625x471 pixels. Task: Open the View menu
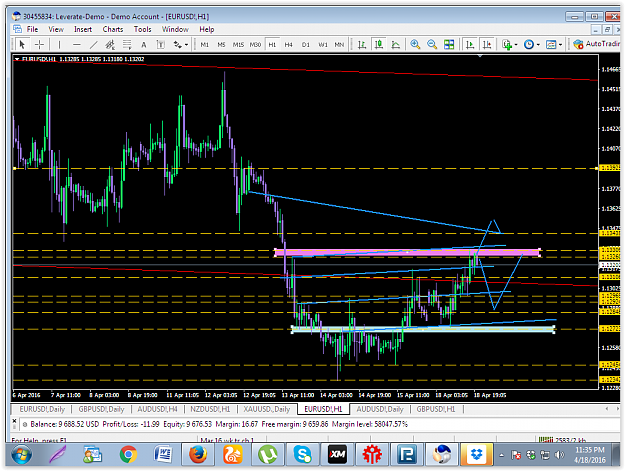point(56,29)
